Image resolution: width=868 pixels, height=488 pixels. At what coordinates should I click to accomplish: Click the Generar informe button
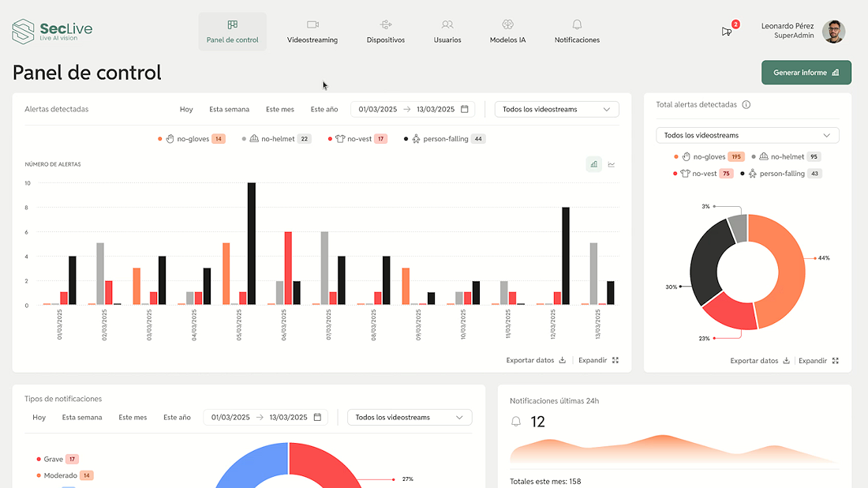806,73
